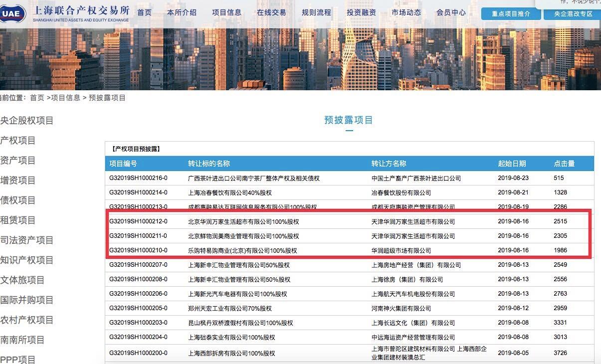This screenshot has height=364, width=601.
Task: Select 增资项目 sidebar entry
Action: point(18,181)
